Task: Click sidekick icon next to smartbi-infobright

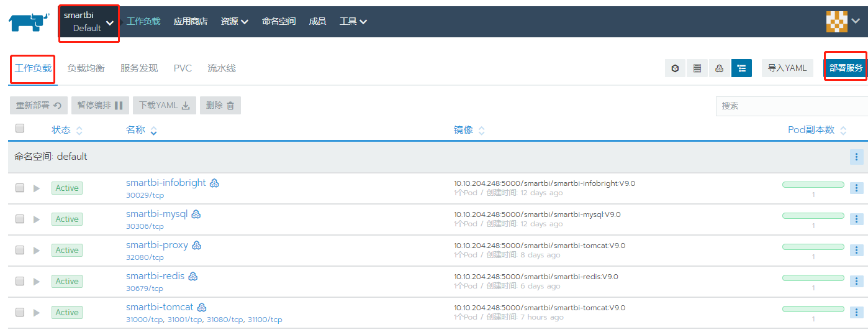Action: [214, 183]
